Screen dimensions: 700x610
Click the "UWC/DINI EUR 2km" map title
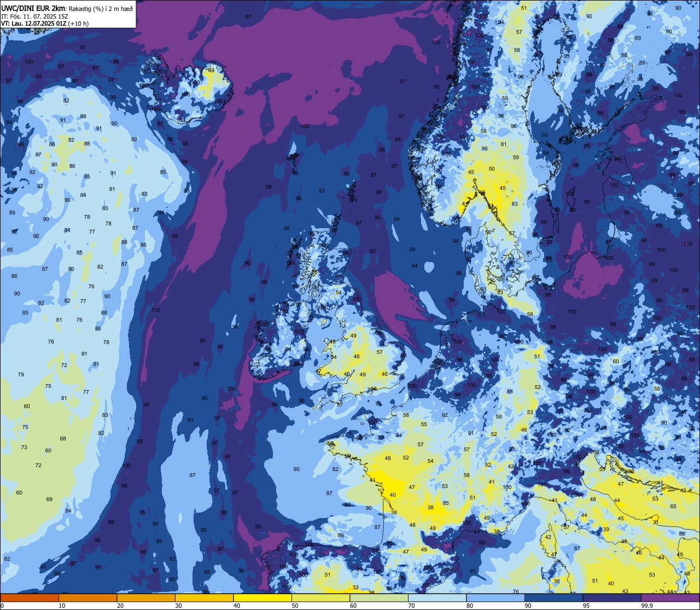pos(32,8)
